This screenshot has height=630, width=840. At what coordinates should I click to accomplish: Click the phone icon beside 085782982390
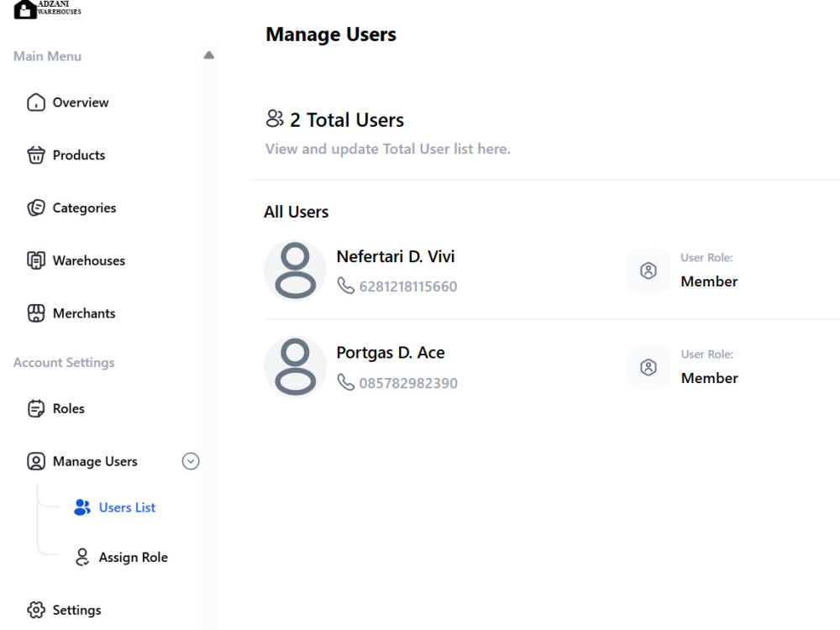(345, 382)
